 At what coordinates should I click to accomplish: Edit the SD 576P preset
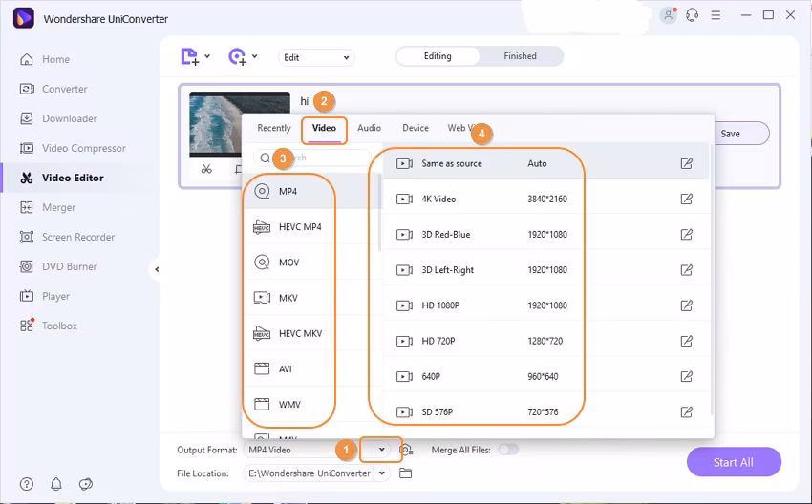point(686,412)
